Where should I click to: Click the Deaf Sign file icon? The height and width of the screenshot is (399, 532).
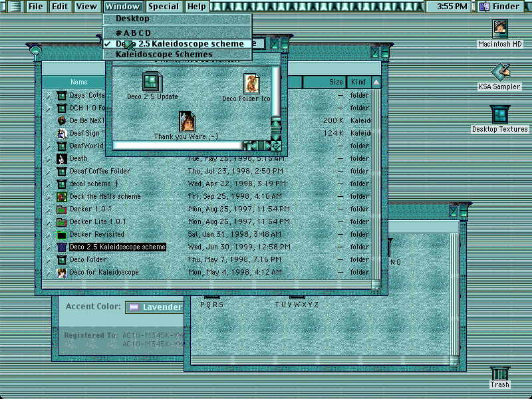61,134
